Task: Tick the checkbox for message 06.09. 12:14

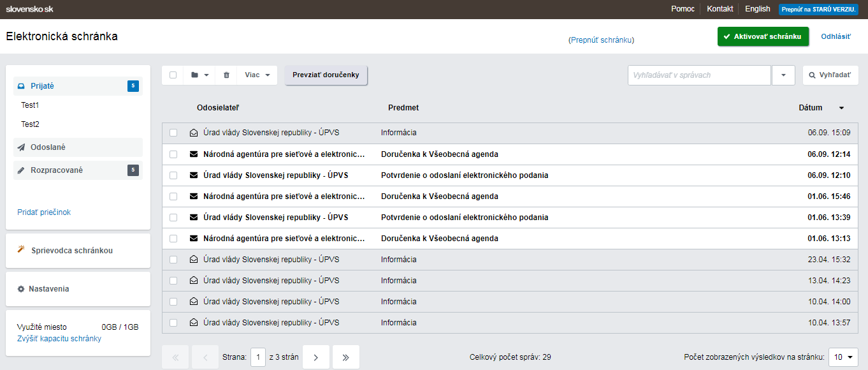Action: [173, 154]
